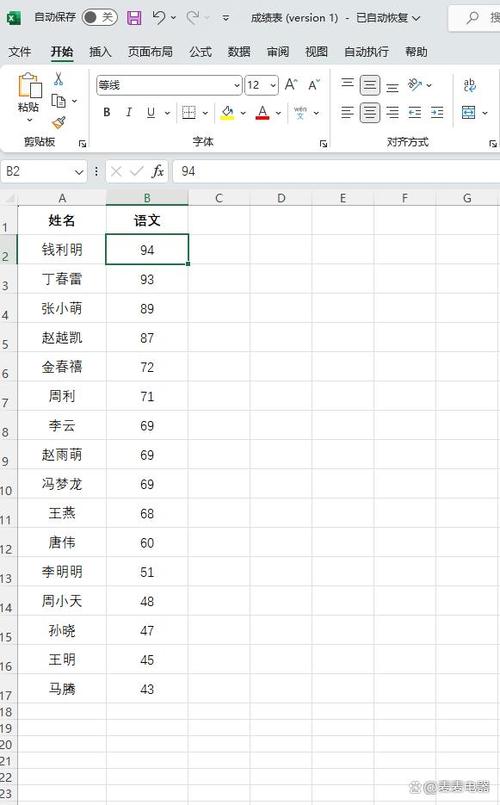Click the Paste clipboard icon
The height and width of the screenshot is (805, 500).
pyautogui.click(x=29, y=85)
